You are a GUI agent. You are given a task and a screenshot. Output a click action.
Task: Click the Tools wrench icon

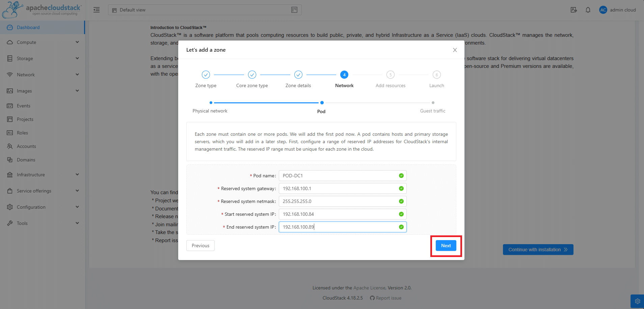(10, 223)
